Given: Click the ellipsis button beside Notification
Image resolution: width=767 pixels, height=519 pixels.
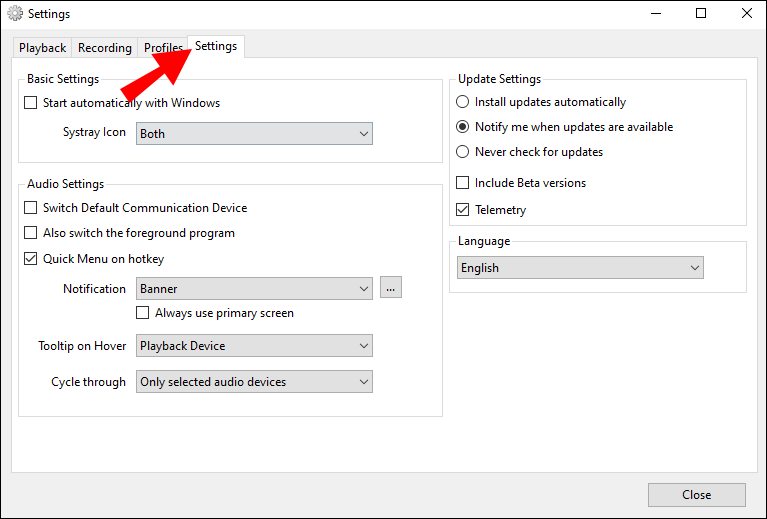Looking at the screenshot, I should (x=391, y=289).
